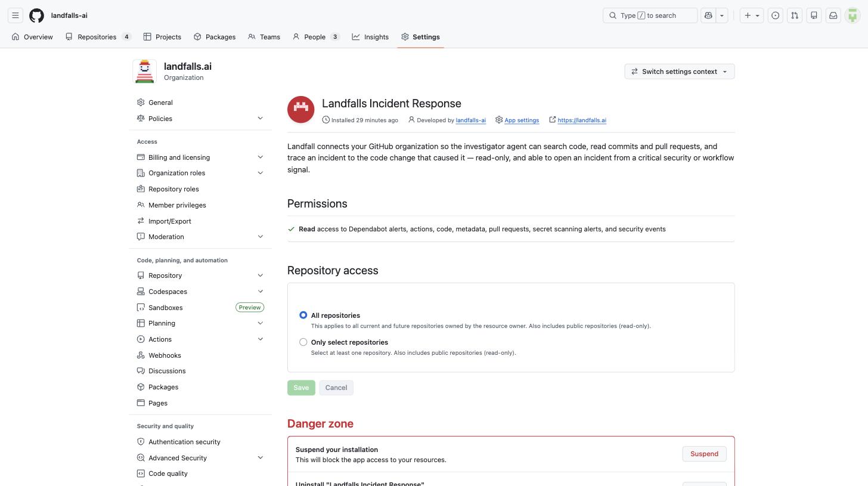Switch to the Insights tab
The image size is (868, 486).
pyautogui.click(x=370, y=37)
